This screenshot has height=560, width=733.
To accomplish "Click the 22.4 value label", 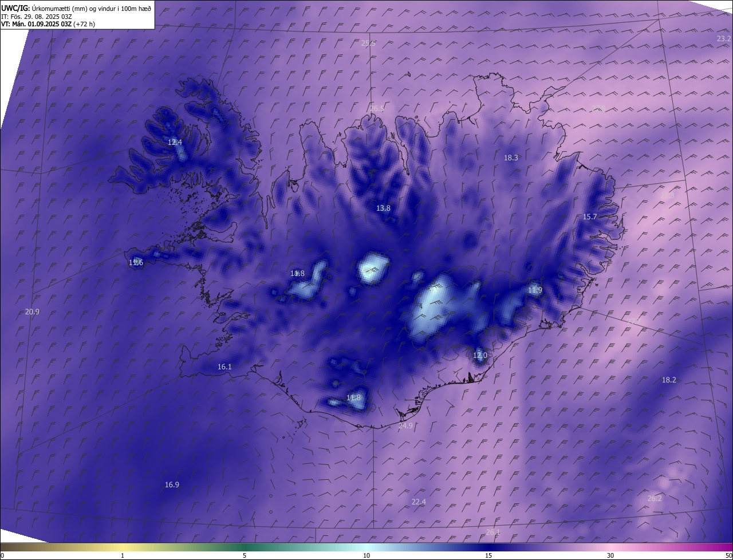I will [419, 502].
